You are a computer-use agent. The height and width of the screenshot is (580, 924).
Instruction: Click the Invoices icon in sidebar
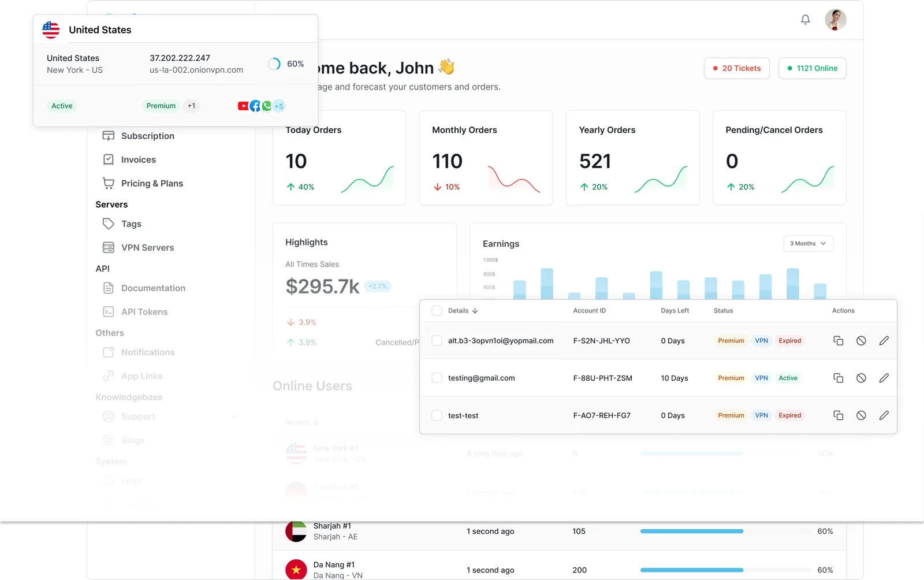tap(108, 159)
